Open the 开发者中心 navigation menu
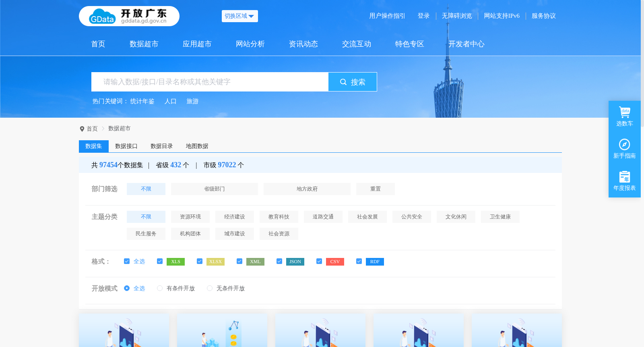644x347 pixels. tap(466, 44)
